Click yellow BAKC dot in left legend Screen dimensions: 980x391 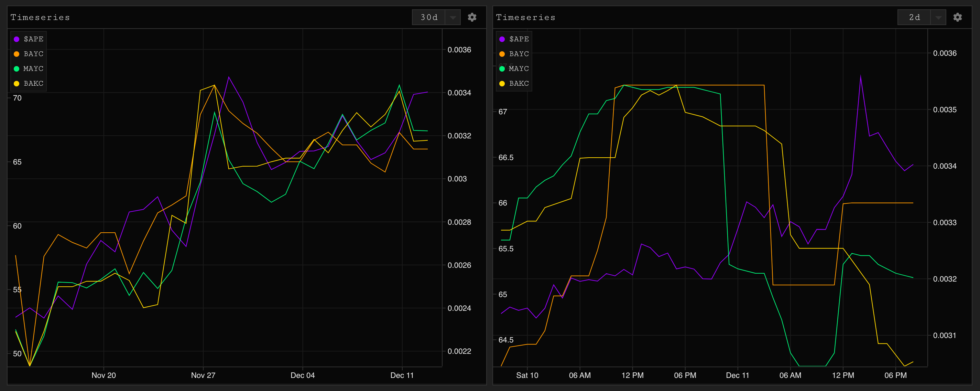pos(17,83)
